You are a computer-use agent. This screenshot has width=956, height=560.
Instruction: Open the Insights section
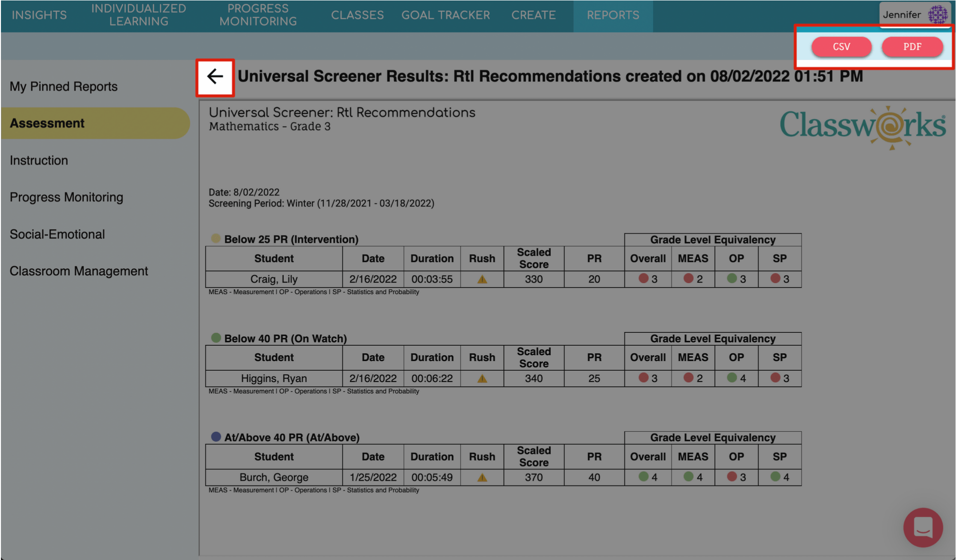tap(39, 15)
